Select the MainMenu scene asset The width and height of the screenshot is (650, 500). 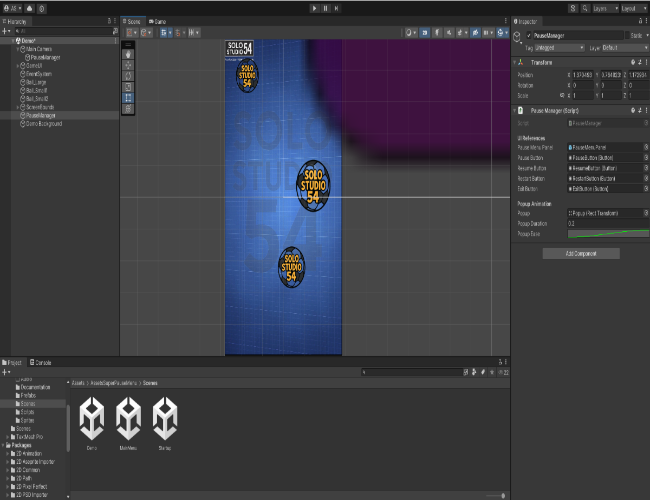[x=129, y=422]
